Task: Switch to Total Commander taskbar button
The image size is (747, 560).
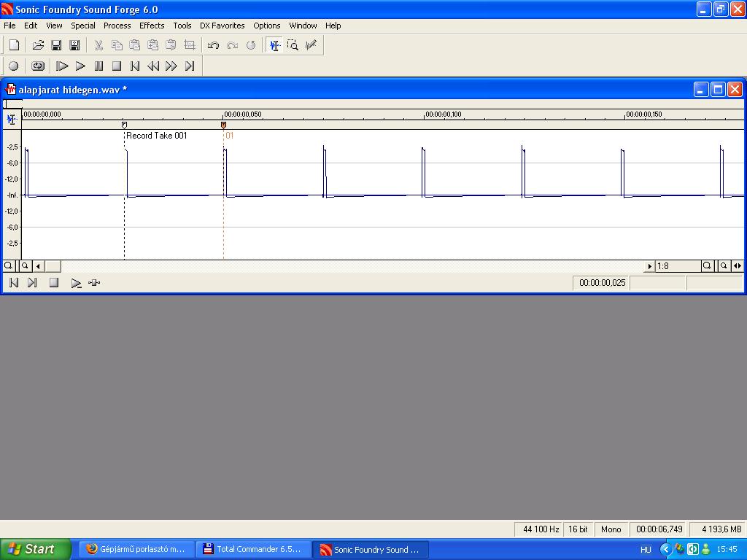Action: point(253,549)
